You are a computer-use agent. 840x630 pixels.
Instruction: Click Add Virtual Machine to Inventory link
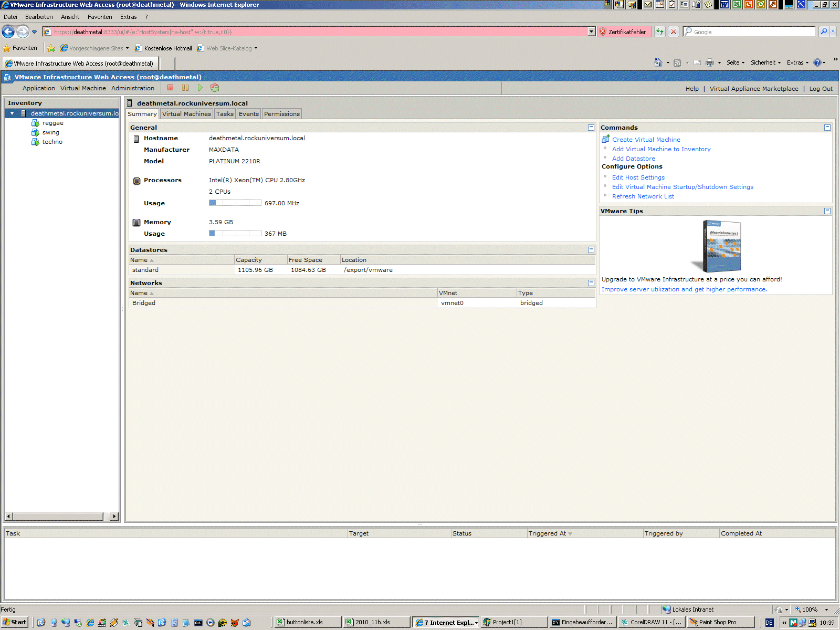point(661,149)
